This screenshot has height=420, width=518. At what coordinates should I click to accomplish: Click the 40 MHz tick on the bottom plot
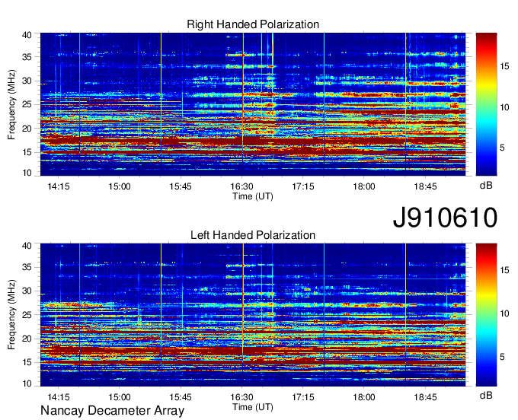(x=27, y=246)
